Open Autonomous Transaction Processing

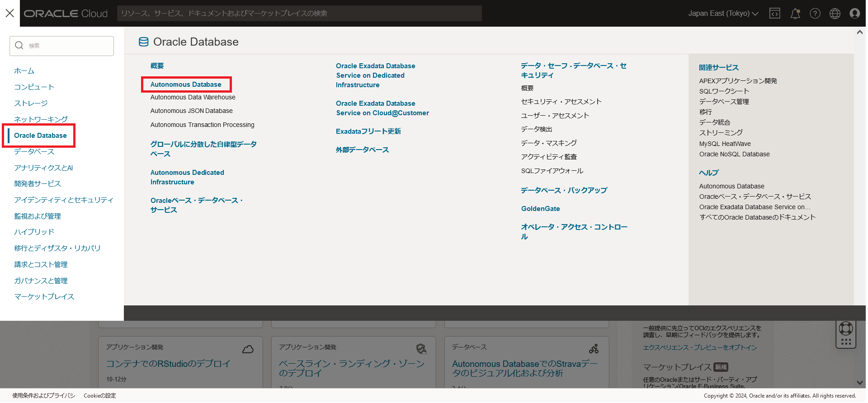203,125
